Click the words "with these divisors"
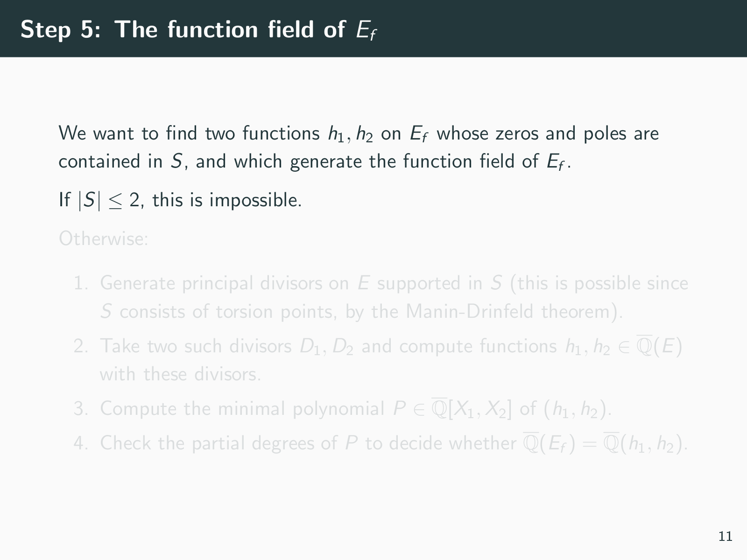 pos(180,374)
